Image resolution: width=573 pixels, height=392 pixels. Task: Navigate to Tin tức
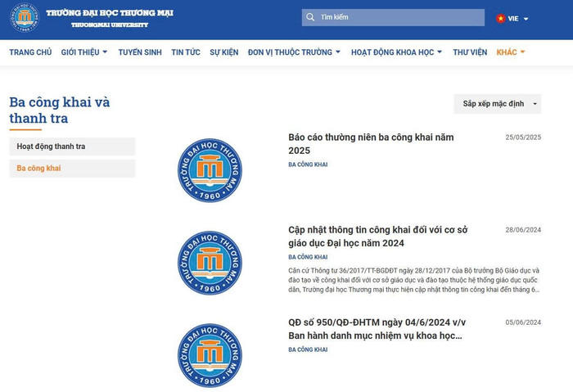(186, 52)
